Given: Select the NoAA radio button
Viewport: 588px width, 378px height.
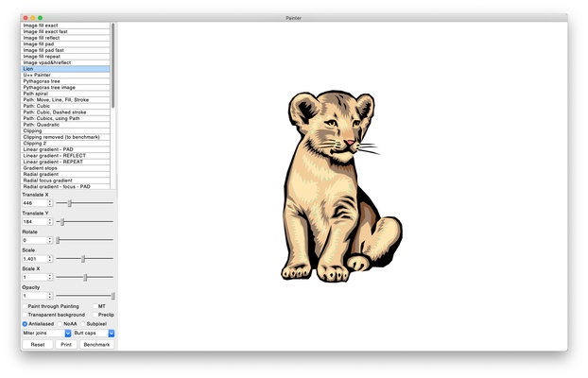Looking at the screenshot, I should point(60,324).
